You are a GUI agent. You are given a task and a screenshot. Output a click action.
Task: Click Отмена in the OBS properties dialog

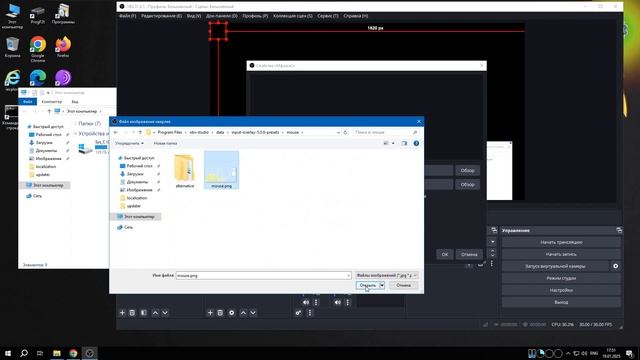[x=469, y=254]
